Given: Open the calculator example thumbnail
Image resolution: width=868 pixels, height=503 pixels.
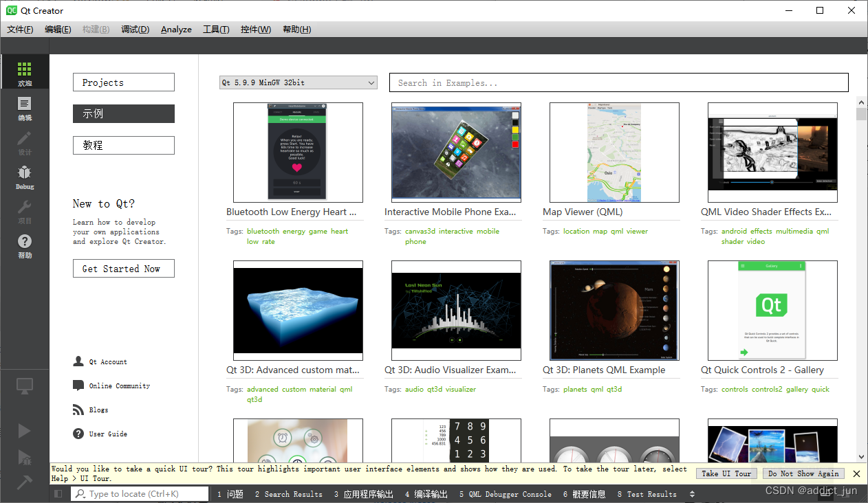Looking at the screenshot, I should (x=456, y=440).
